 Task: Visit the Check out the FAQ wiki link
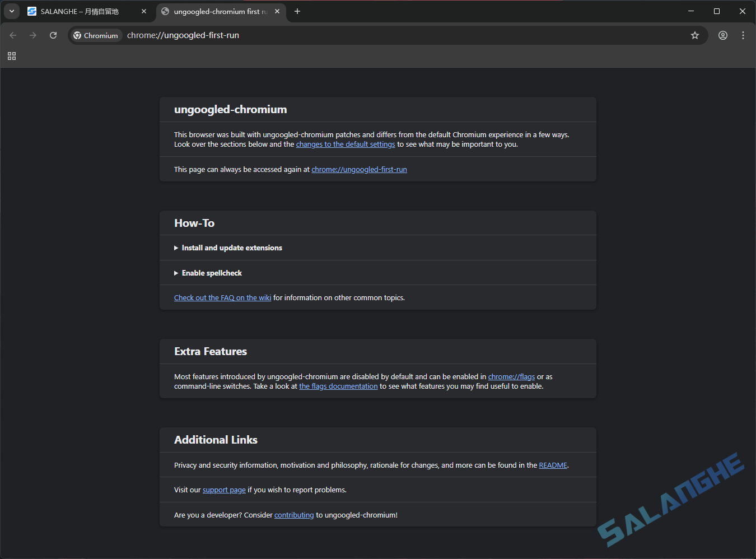(222, 297)
